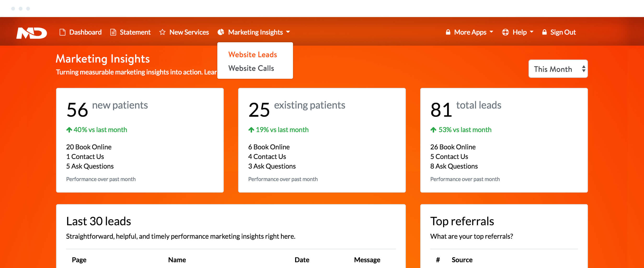
Task: Click the New Services star icon
Action: point(162,32)
